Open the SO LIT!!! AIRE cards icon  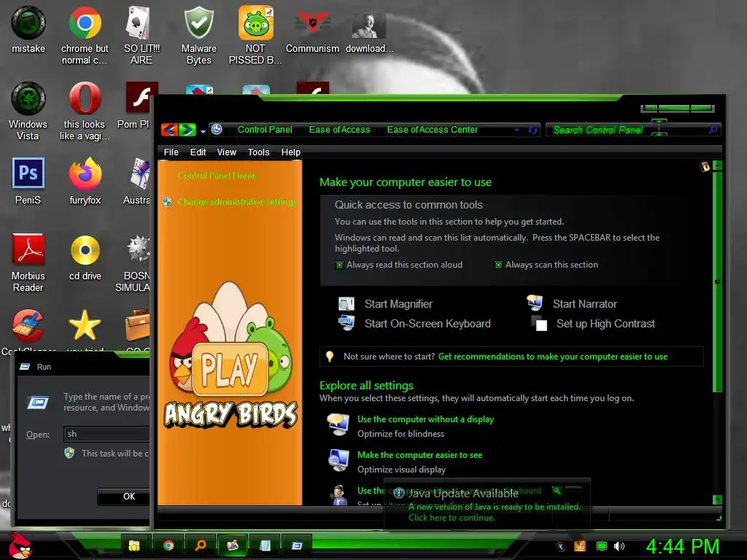point(139,23)
